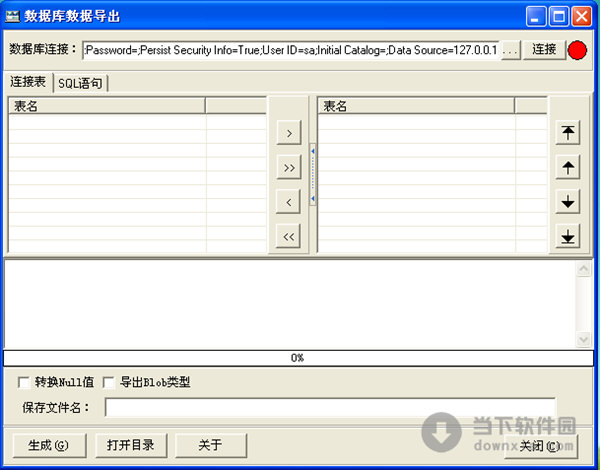
Task: Click the right list 表名 column header
Action: pyautogui.click(x=416, y=106)
